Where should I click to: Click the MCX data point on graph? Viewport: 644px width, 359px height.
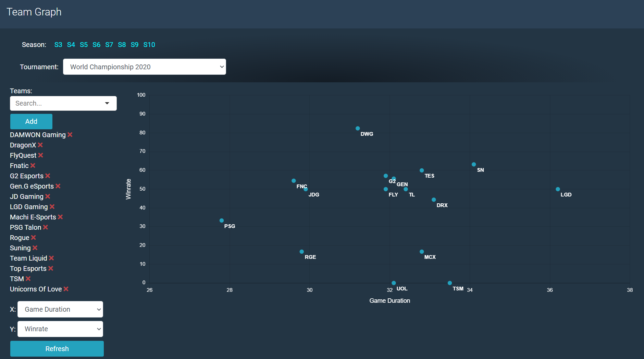(x=422, y=252)
